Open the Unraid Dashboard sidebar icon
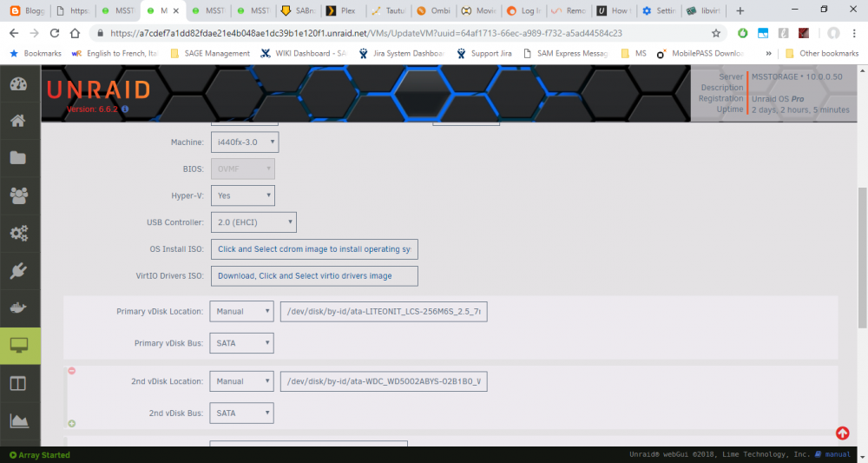The image size is (868, 463). [18, 84]
